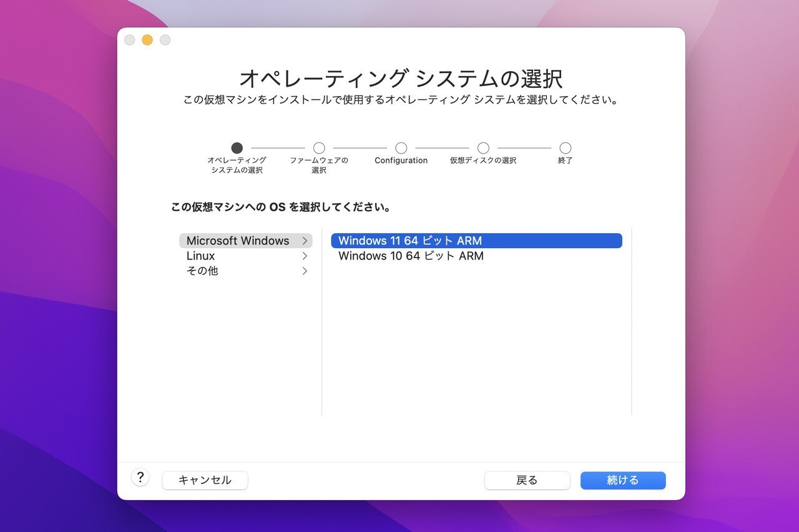Expand the Linux chevron
The image size is (799, 532).
point(305,256)
